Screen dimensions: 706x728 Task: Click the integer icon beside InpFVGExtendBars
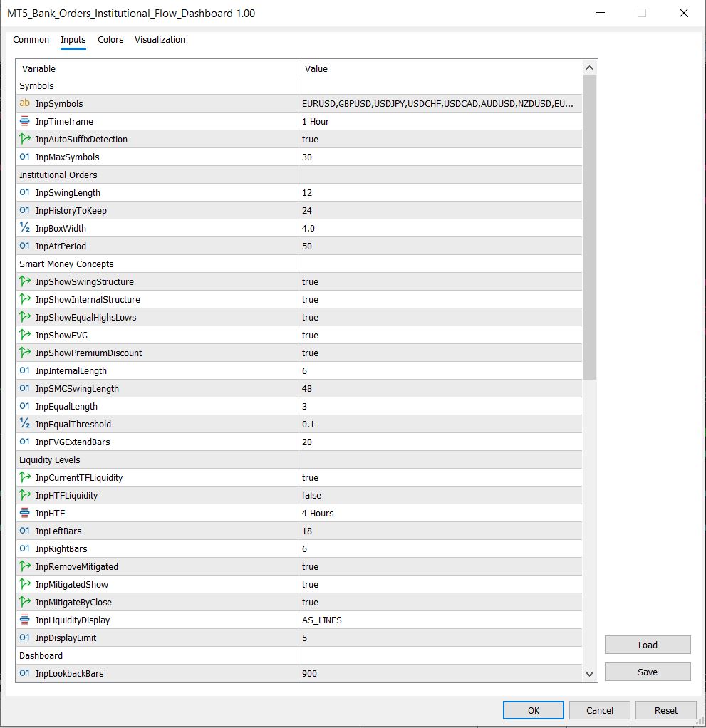(x=25, y=442)
